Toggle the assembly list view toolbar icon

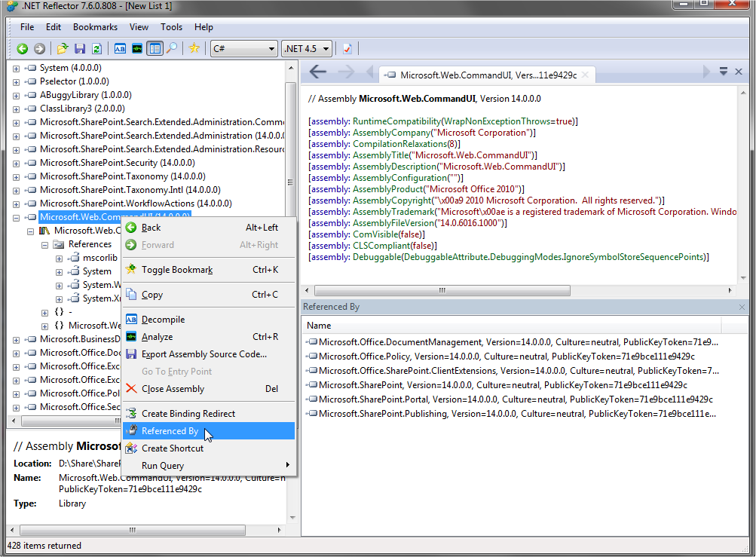[x=155, y=49]
